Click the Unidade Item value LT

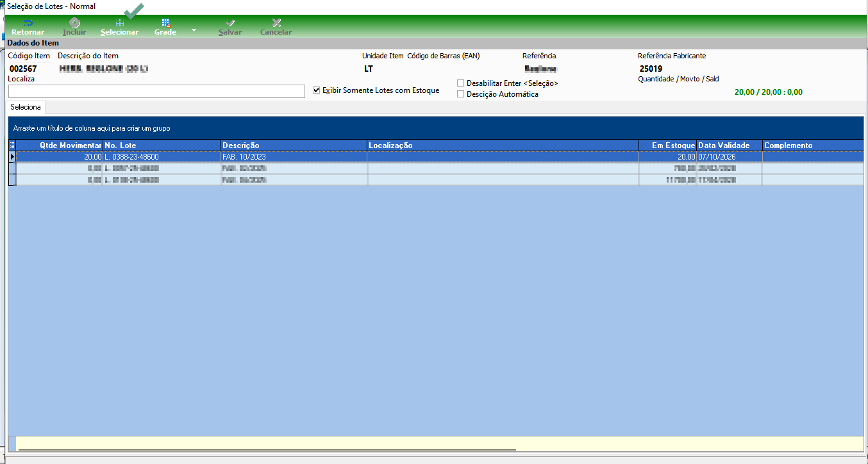(369, 69)
